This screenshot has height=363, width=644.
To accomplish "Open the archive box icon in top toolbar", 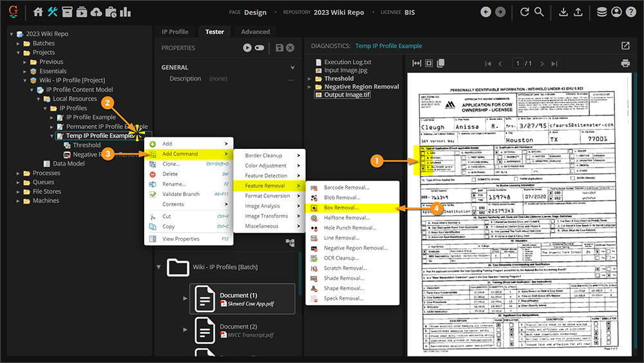I will coord(67,12).
